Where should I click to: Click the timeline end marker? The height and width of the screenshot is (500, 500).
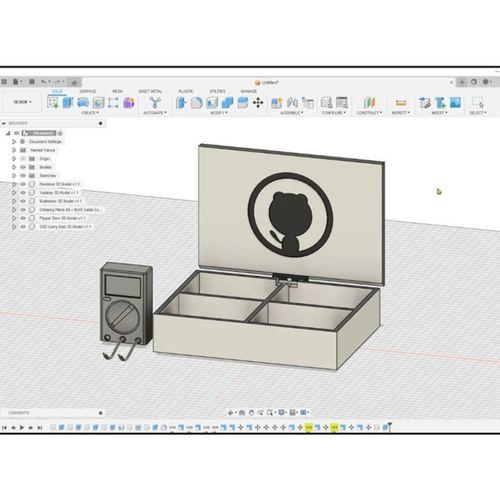(390, 426)
